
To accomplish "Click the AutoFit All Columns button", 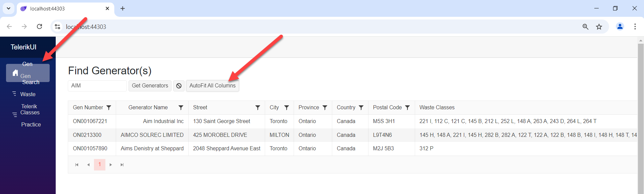I will pos(212,86).
